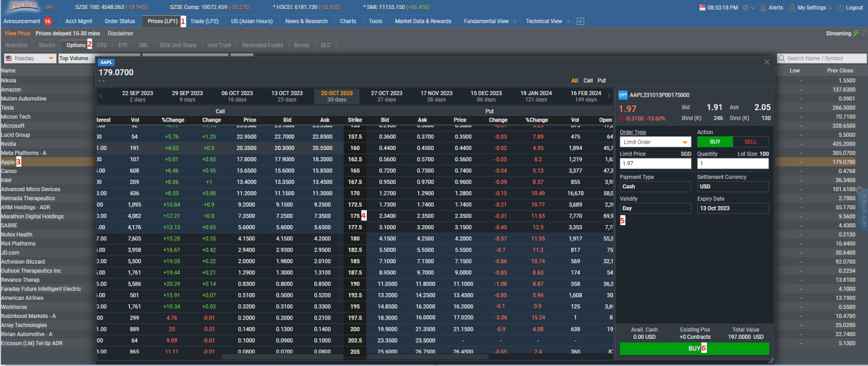Click the plus icon to add a view tab
This screenshot has height=366, width=868.
tap(580, 21)
